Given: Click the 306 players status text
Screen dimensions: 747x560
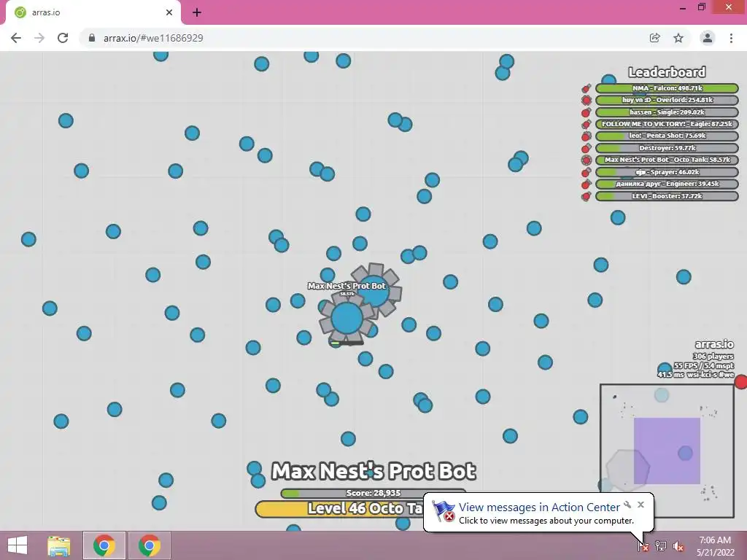Looking at the screenshot, I should 713,356.
